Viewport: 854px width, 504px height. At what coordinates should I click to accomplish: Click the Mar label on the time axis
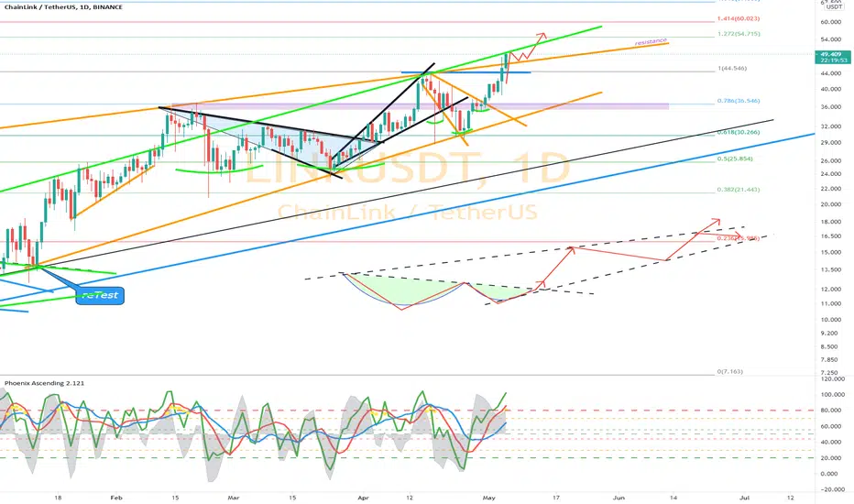pyautogui.click(x=234, y=498)
